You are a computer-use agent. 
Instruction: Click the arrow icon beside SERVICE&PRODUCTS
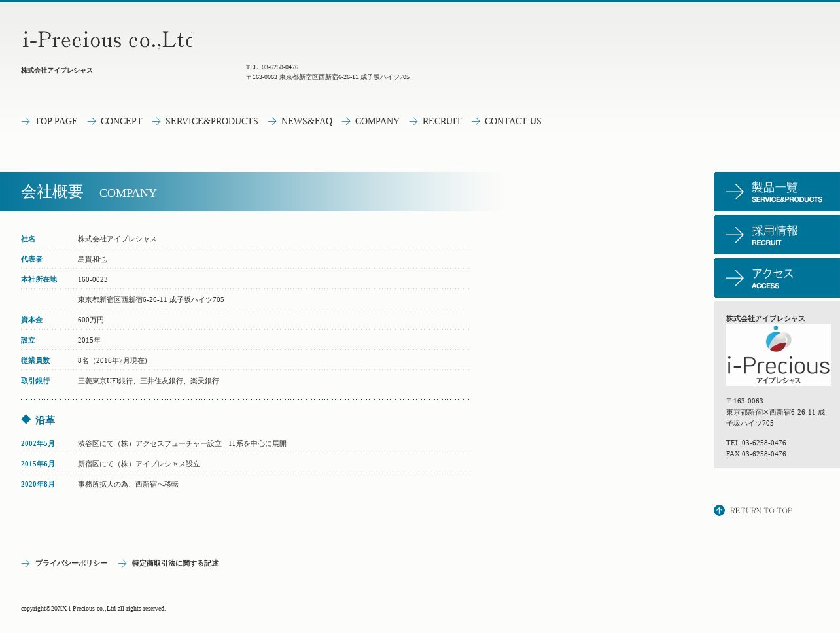point(156,121)
